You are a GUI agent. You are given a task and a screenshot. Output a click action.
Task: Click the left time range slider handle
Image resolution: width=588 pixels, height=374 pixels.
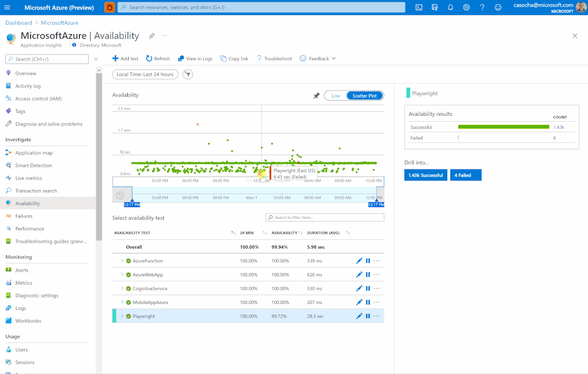[132, 203]
